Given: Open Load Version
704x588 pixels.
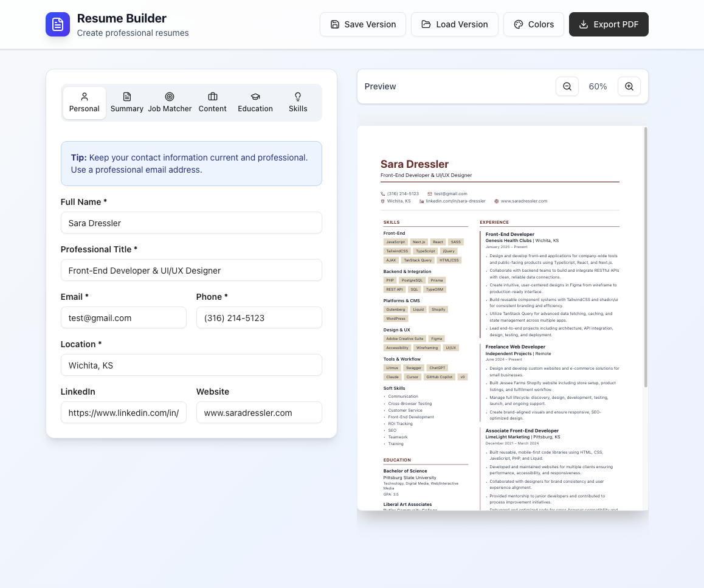Looking at the screenshot, I should [454, 24].
